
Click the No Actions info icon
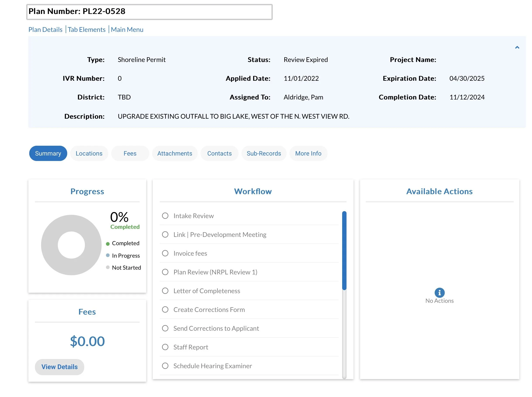(439, 293)
